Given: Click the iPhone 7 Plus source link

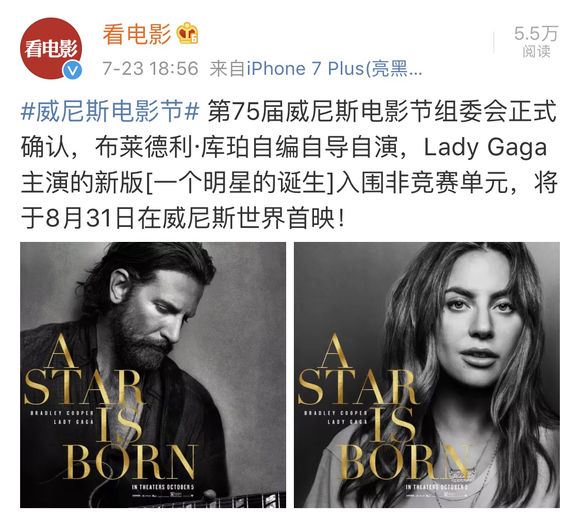Looking at the screenshot, I should 334,68.
